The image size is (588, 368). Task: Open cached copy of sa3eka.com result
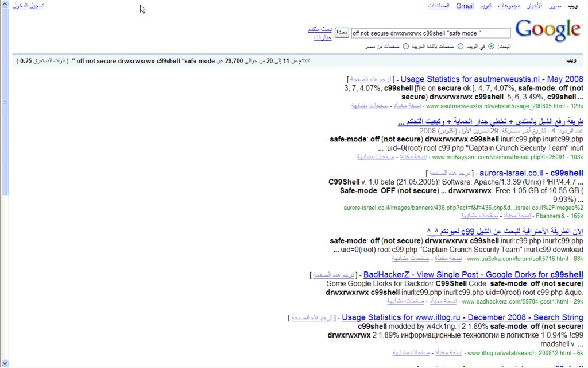(448, 258)
